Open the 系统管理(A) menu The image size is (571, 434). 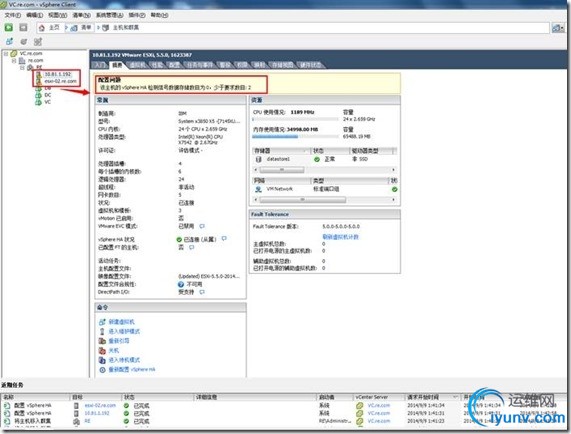point(109,15)
